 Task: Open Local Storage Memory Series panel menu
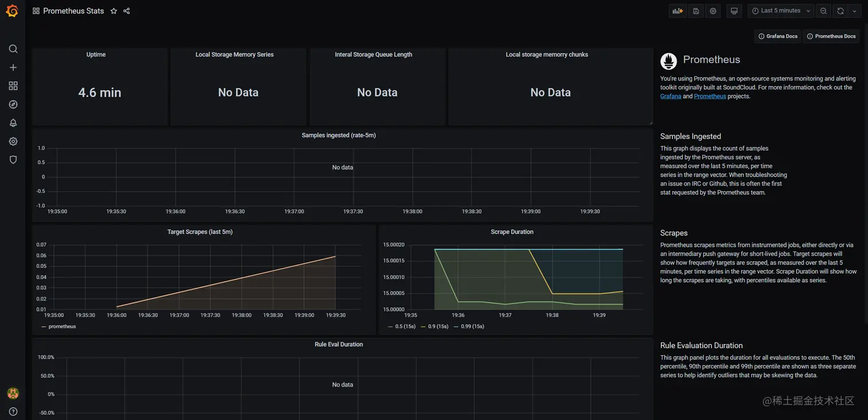pyautogui.click(x=234, y=55)
